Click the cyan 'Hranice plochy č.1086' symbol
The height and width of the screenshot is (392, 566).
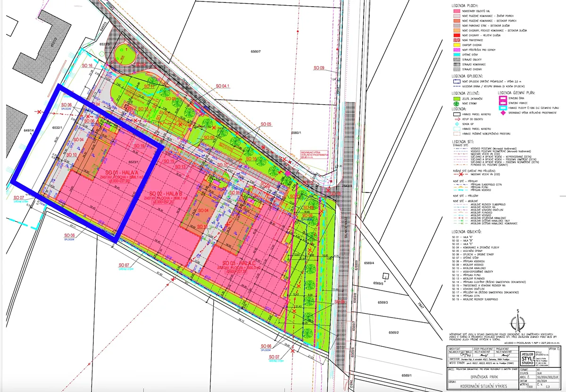(x=503, y=108)
